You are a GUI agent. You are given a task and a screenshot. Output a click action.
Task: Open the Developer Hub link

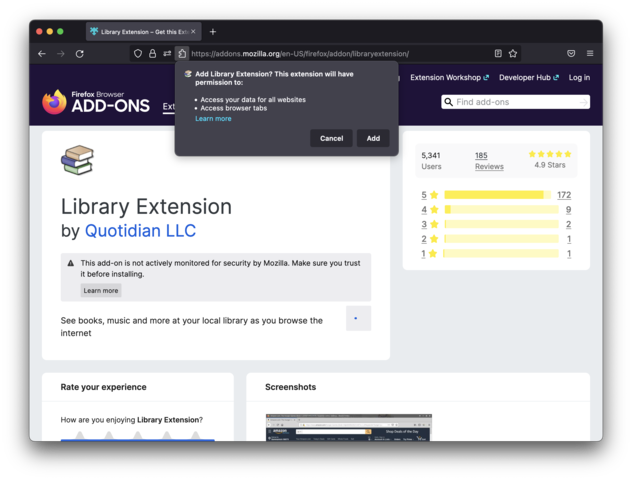[529, 77]
